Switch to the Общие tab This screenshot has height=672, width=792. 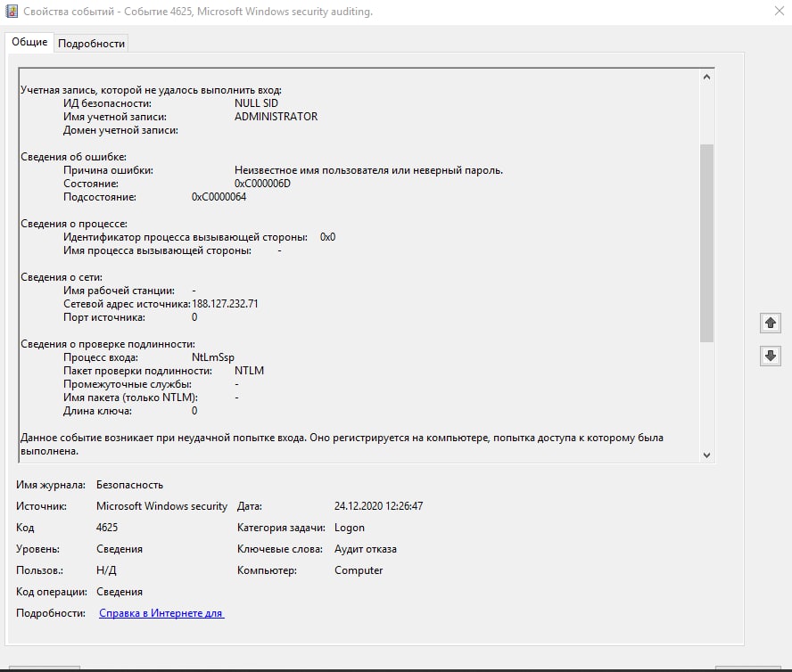tap(29, 43)
